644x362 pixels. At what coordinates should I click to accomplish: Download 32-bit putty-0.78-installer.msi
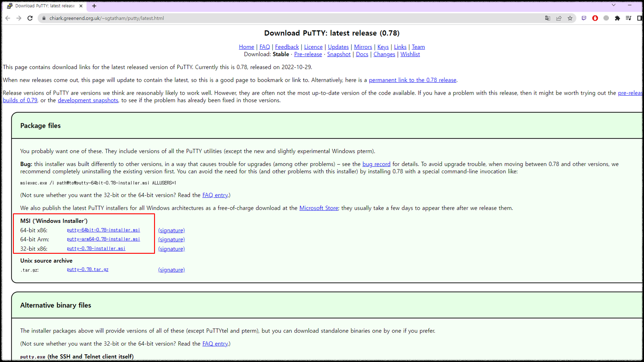[96, 249]
